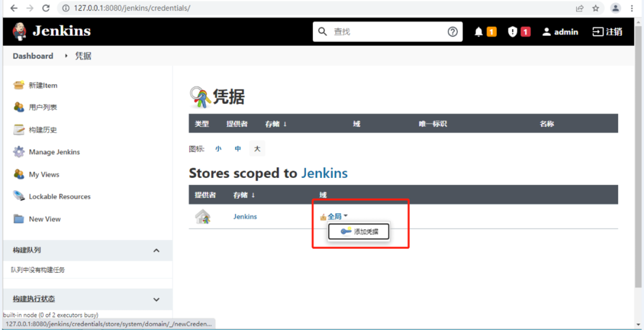
Task: Click the New View folder icon
Action: pyautogui.click(x=19, y=218)
